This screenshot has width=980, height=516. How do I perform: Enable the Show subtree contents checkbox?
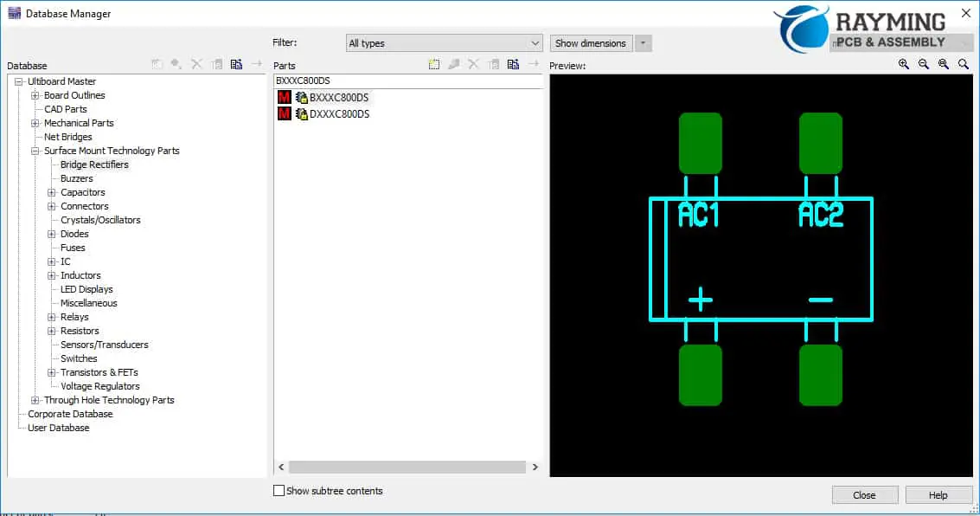(280, 491)
